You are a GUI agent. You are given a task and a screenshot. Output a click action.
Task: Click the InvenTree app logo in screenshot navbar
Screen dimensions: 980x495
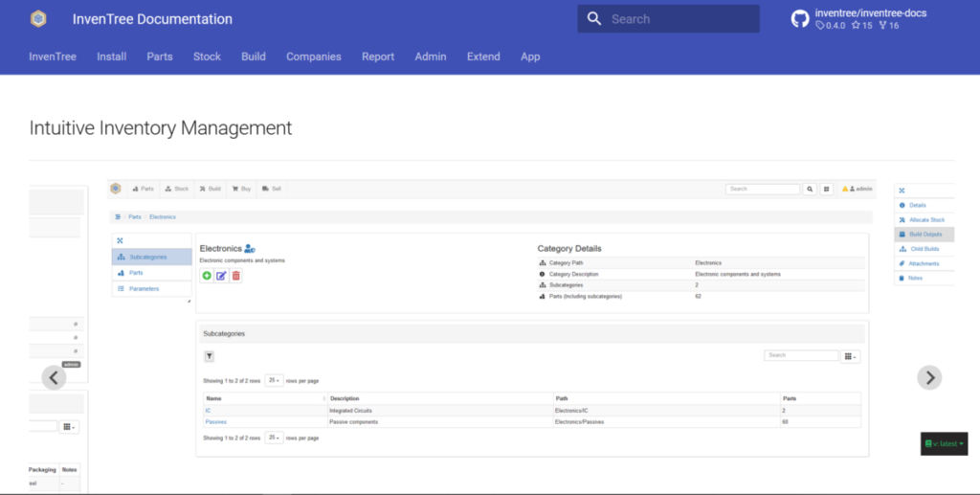coord(116,189)
